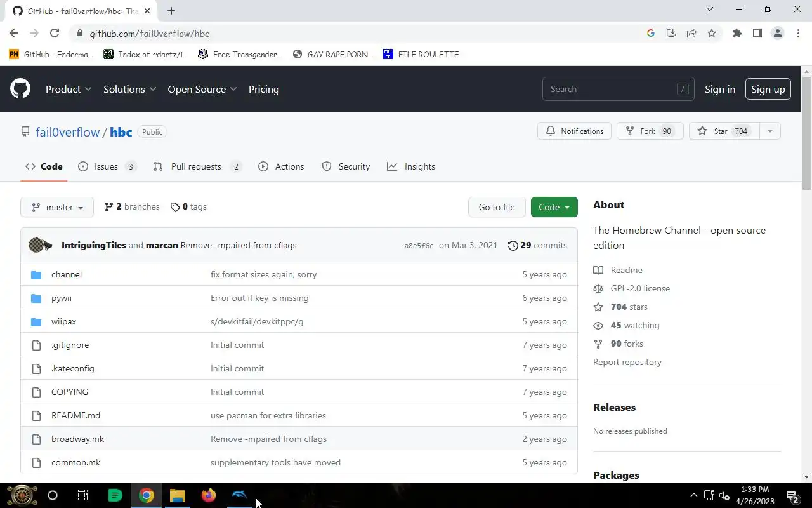This screenshot has width=812, height=508.
Task: Click the channel folder icon
Action: click(36, 274)
